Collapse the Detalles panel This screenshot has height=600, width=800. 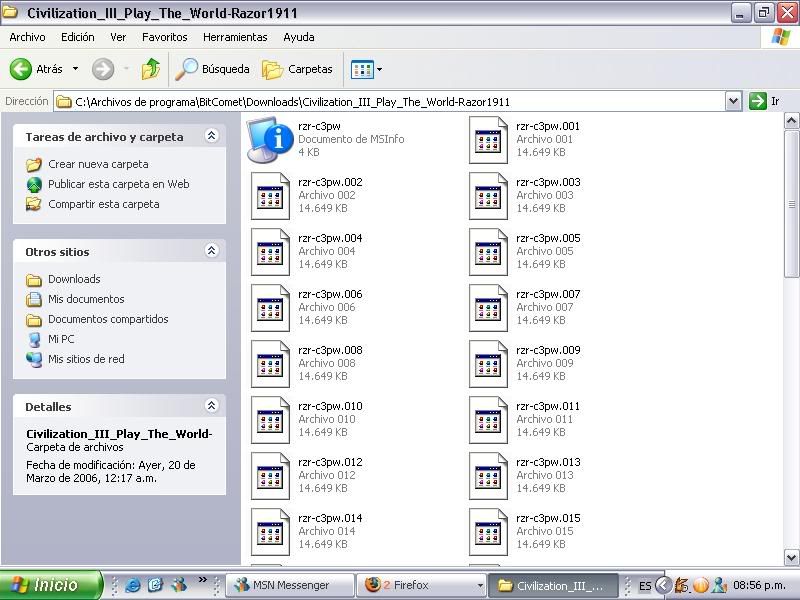(x=211, y=406)
